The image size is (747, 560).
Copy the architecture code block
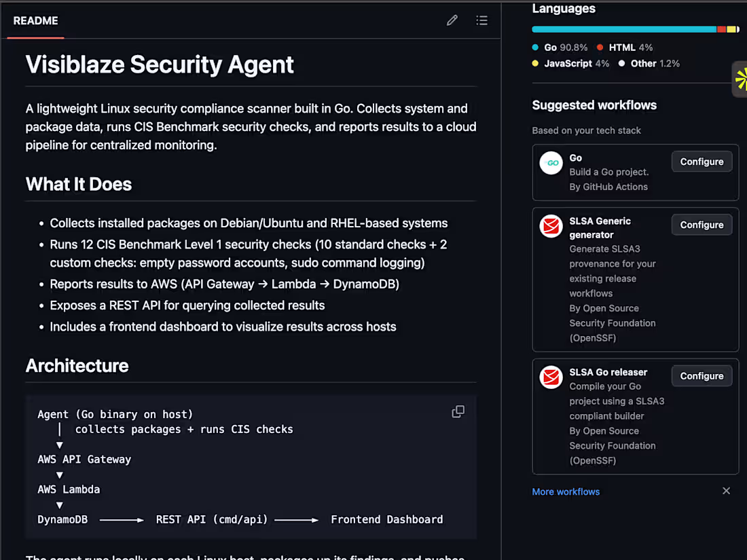[458, 411]
